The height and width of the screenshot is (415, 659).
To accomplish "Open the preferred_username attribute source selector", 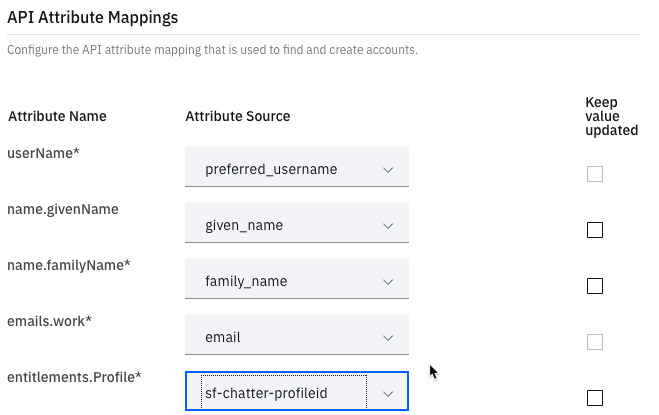I will (283, 170).
